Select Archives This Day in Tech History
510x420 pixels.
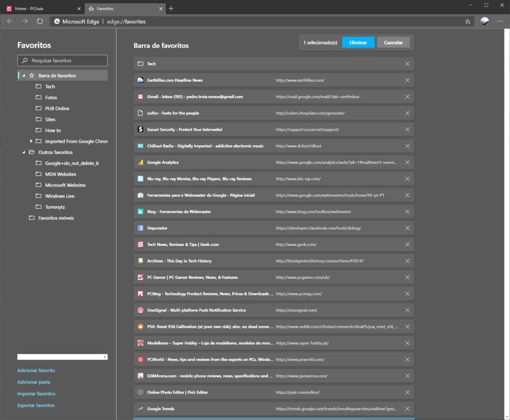274,261
